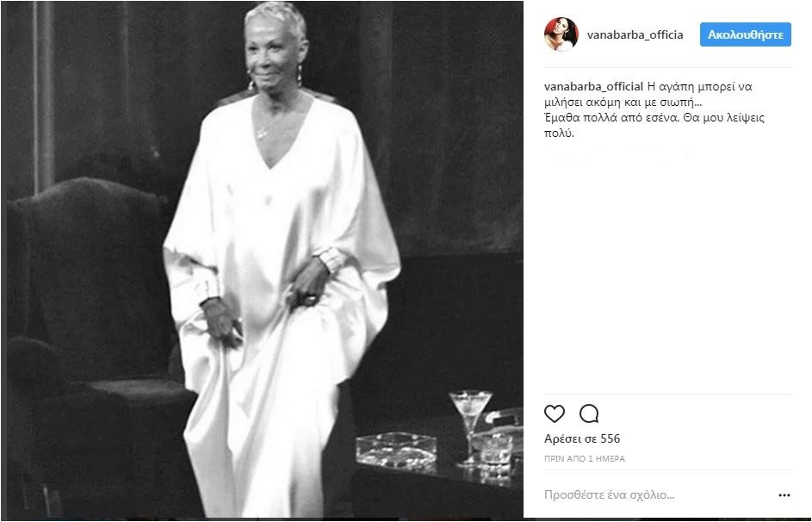This screenshot has height=522, width=812.
Task: Click vanabarba_official username in the caption
Action: tap(593, 86)
